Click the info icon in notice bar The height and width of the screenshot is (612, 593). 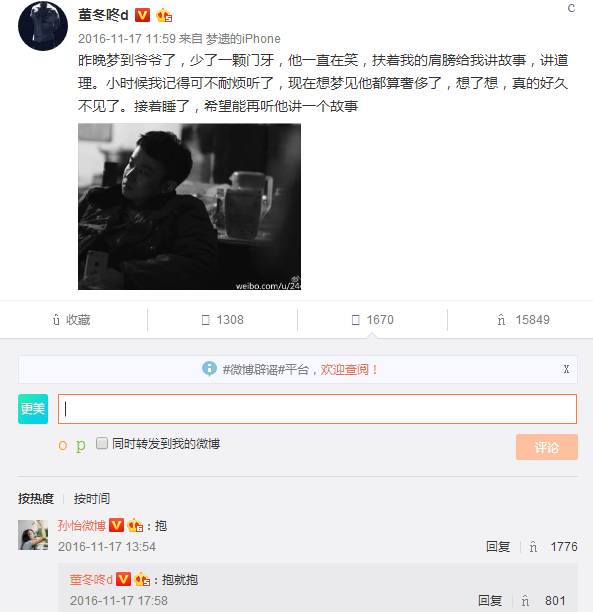click(209, 368)
